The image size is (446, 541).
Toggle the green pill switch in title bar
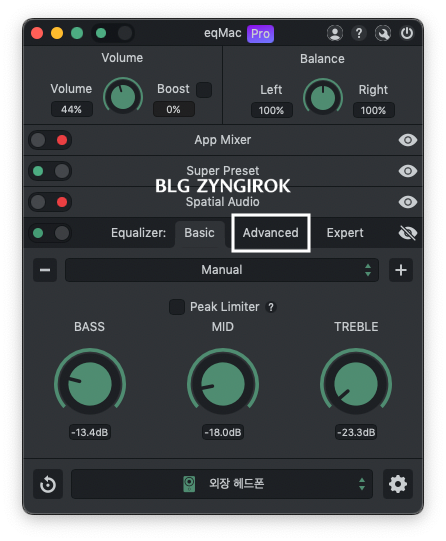(x=113, y=33)
